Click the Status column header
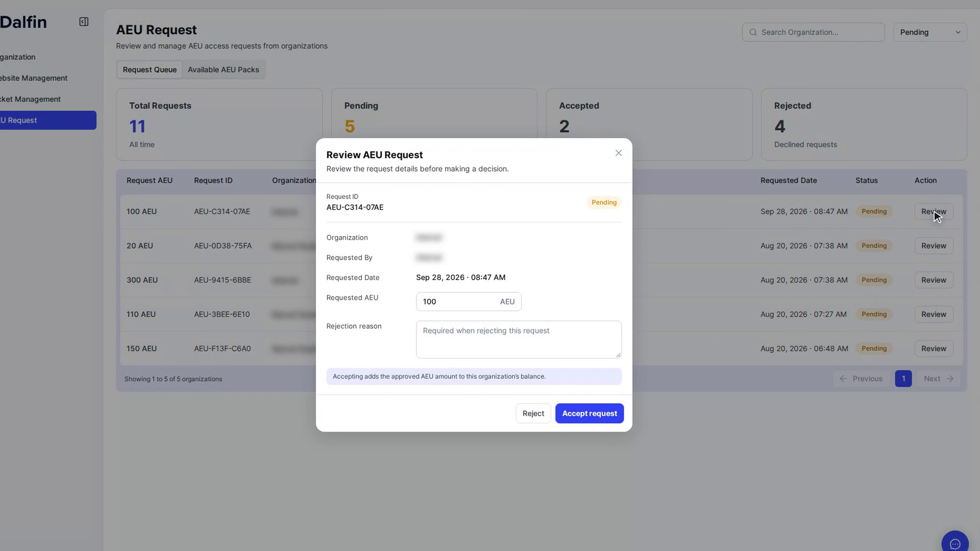The image size is (980, 551). 866,181
